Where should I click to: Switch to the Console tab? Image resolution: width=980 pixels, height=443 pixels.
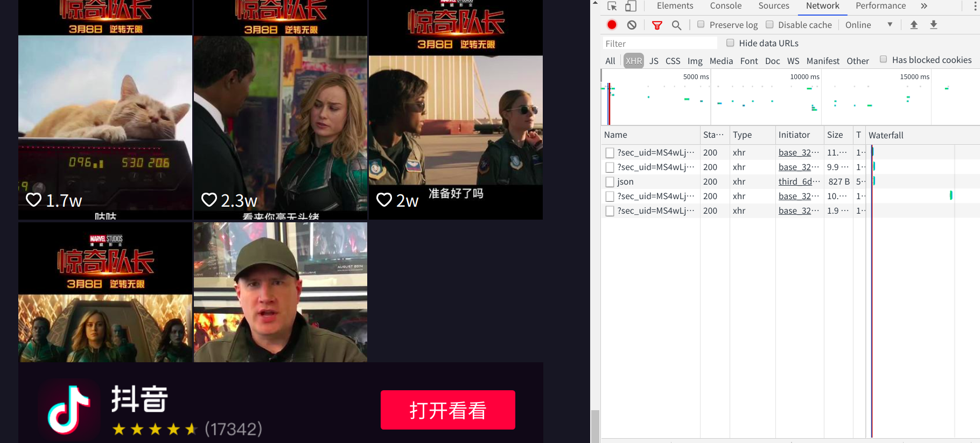point(725,6)
